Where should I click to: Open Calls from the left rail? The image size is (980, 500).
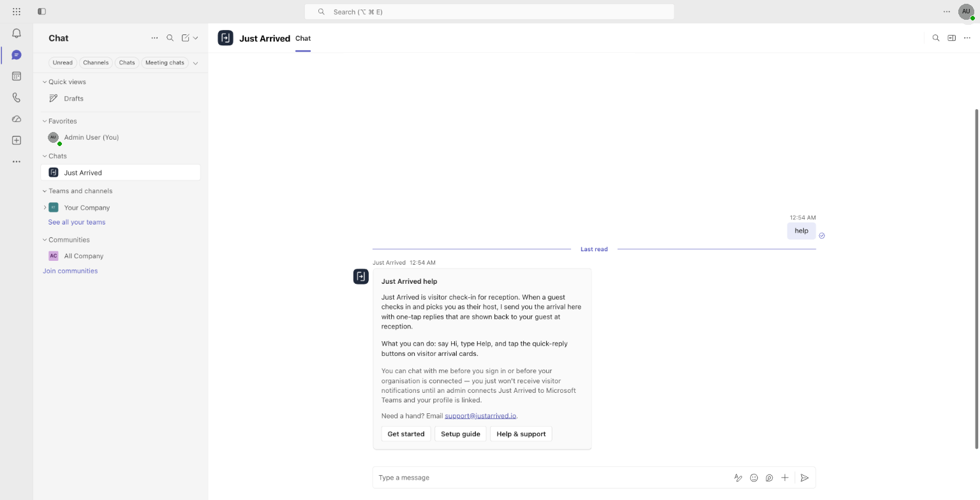click(x=17, y=98)
